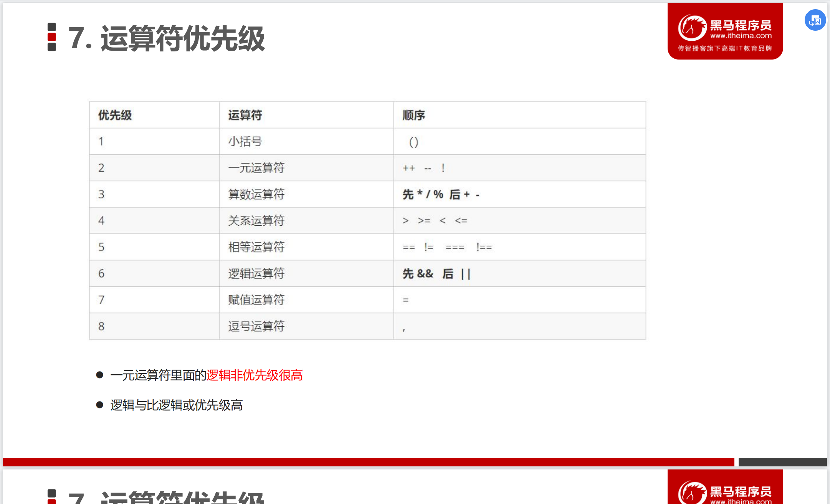Image resolution: width=830 pixels, height=504 pixels.
Task: Click the 逗号运算符 table cell
Action: (x=306, y=326)
